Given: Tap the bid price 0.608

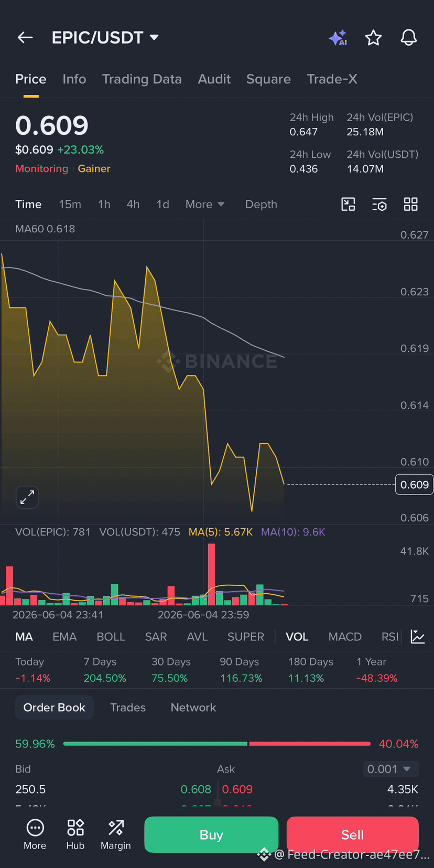Looking at the screenshot, I should (196, 789).
